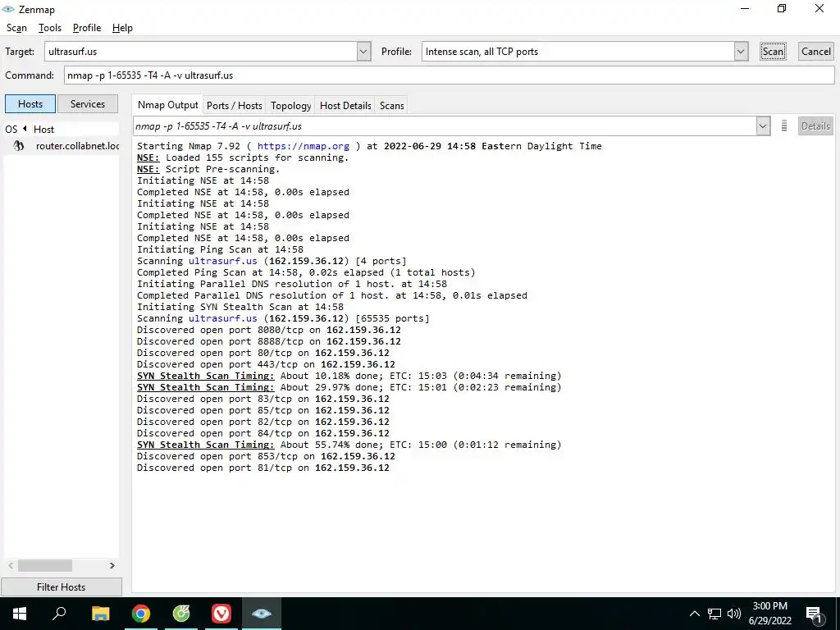840x630 pixels.
Task: Expand the Target history dropdown
Action: tap(363, 52)
